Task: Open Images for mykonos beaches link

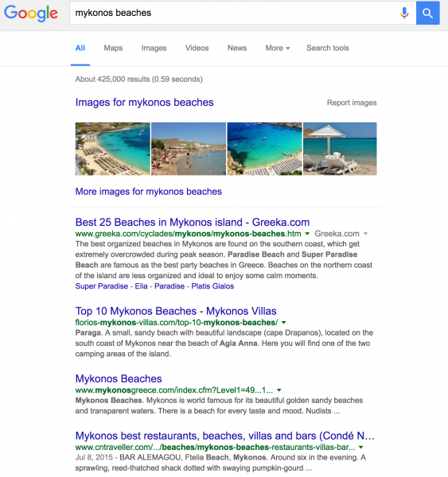Action: (x=144, y=103)
